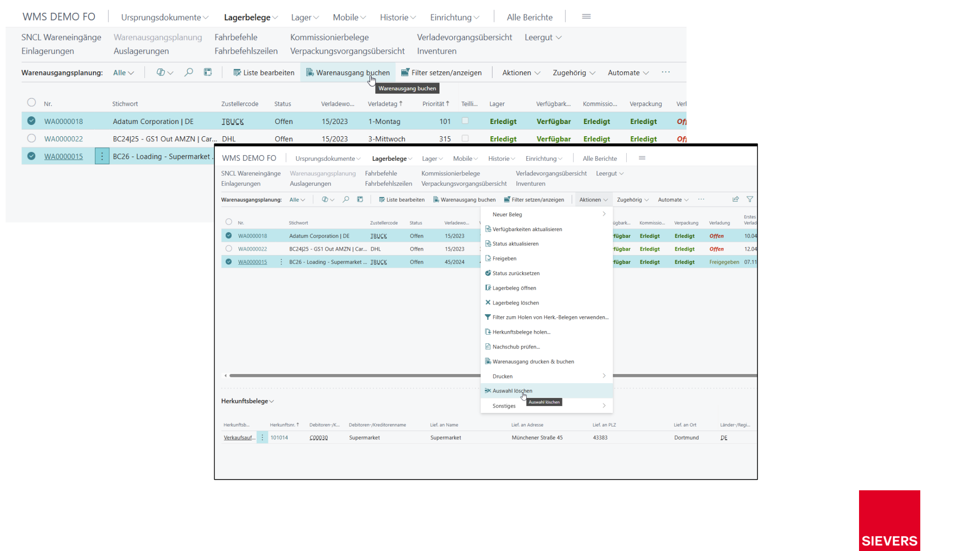980x551 pixels.
Task: Click search magnifier icon in front window toolbar
Action: 346,199
